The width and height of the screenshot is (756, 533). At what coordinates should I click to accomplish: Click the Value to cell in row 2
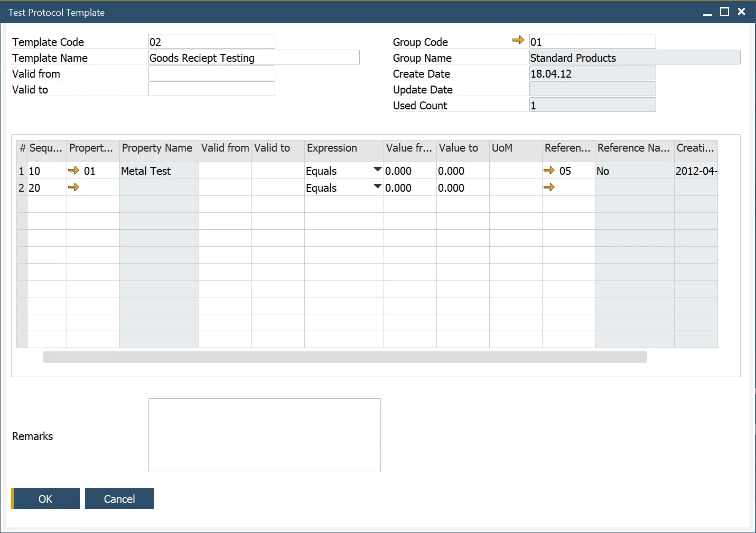pos(462,188)
